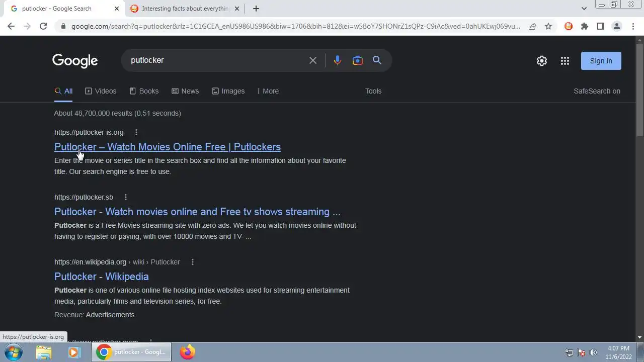Image resolution: width=644 pixels, height=362 pixels.
Task: Open a new browser tab
Action: pos(256,9)
